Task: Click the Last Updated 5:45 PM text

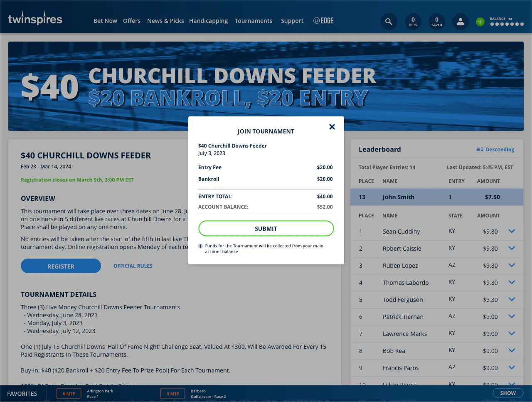Action: pyautogui.click(x=480, y=168)
